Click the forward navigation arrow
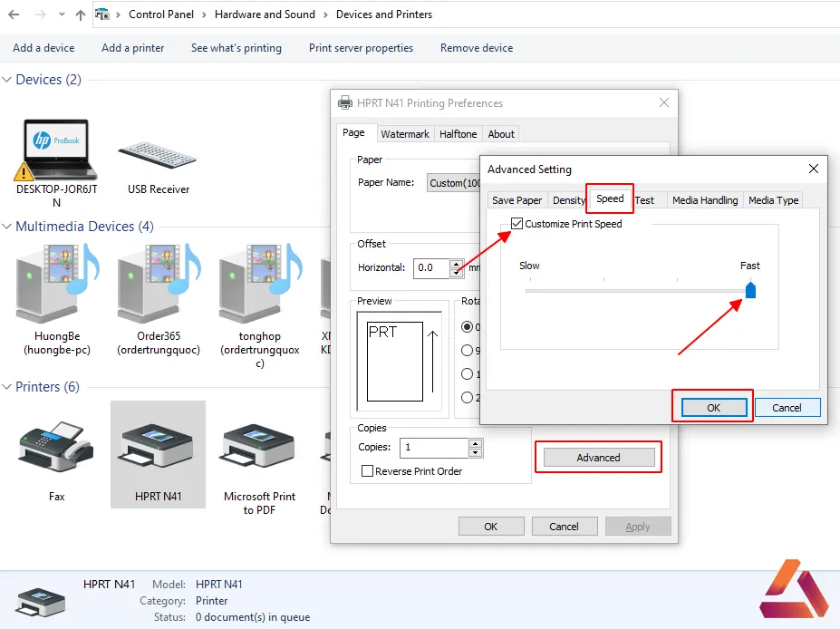This screenshot has height=629, width=840. (40, 15)
